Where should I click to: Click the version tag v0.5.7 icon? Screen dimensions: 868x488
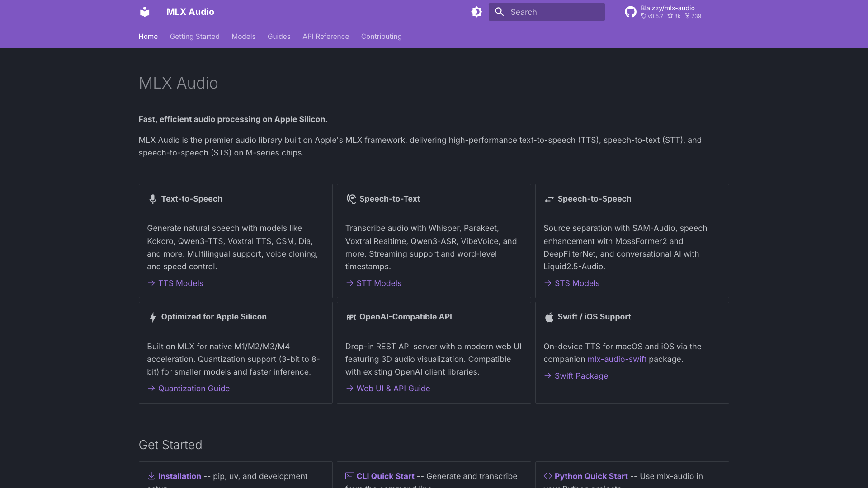pyautogui.click(x=643, y=16)
